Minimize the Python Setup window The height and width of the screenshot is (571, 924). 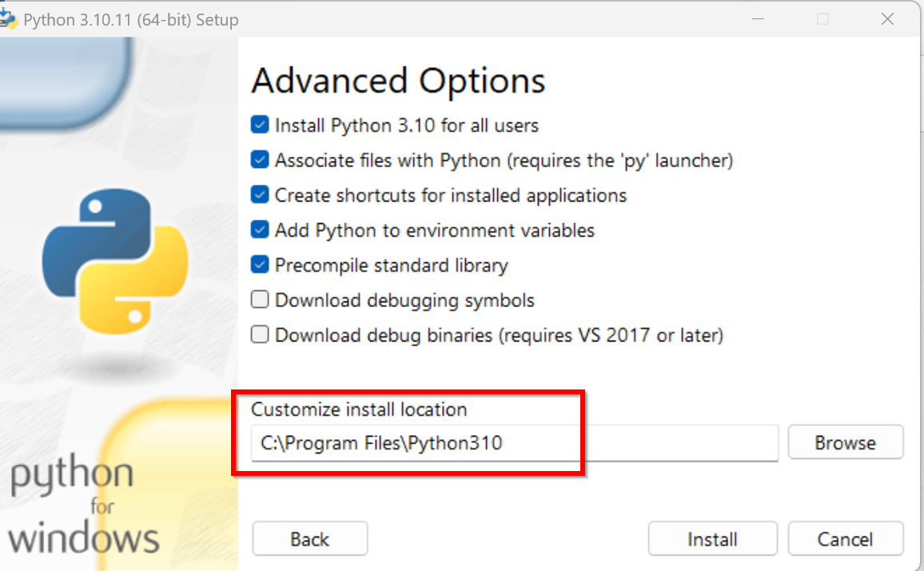coord(759,19)
